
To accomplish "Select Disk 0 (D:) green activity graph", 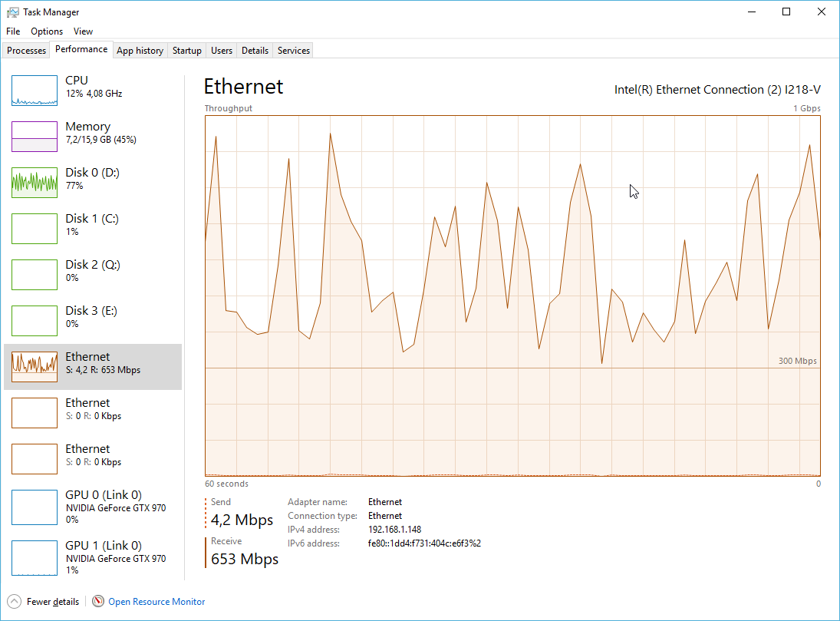I will [x=35, y=183].
